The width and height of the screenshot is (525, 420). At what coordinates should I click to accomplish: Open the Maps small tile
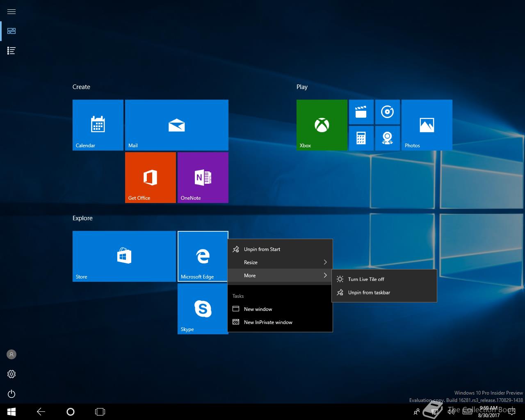coord(388,138)
